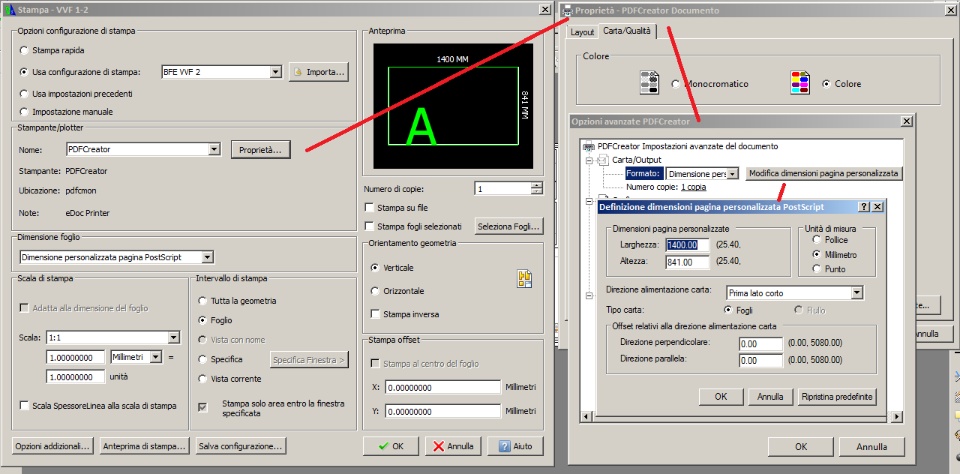Open the Millimetri units dropdown
The image size is (960, 474).
(156, 356)
